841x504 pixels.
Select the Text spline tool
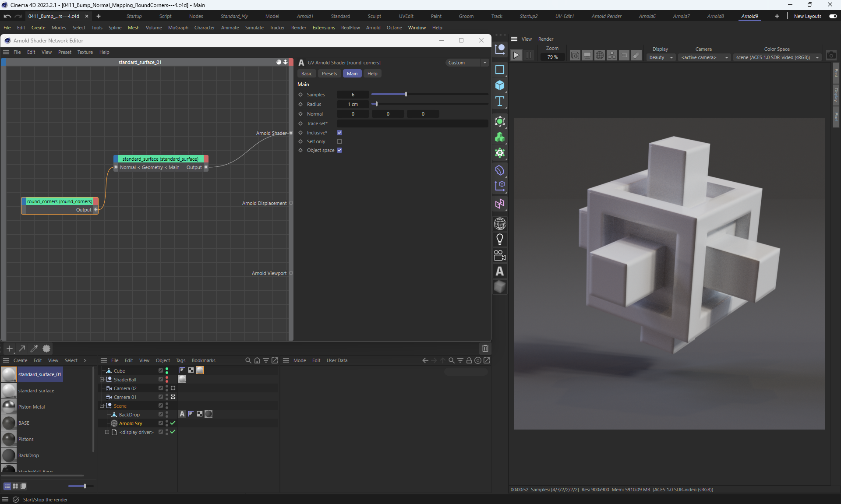499,102
